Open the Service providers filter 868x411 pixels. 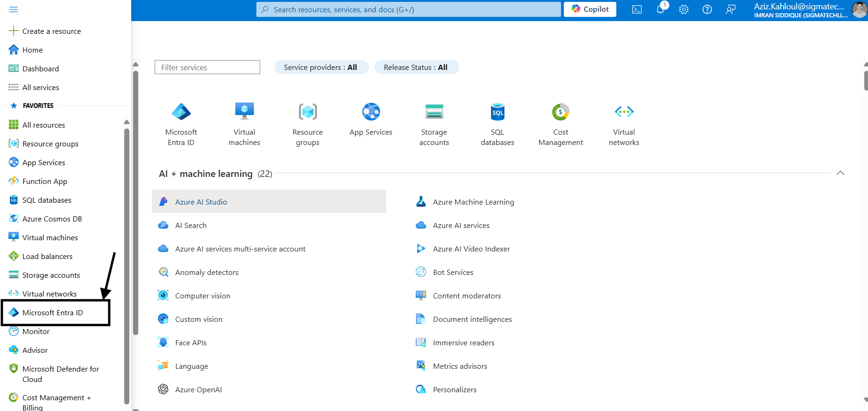pyautogui.click(x=321, y=68)
